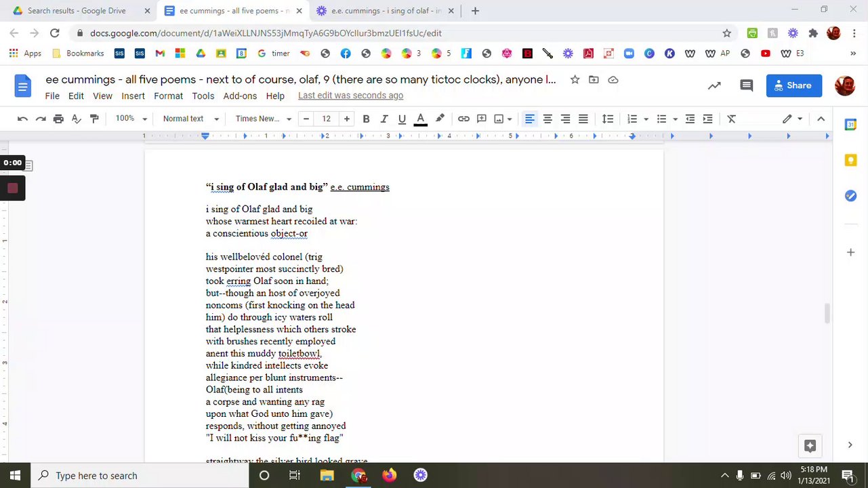The image size is (868, 488).
Task: Click the Windows Start button
Action: coord(15,476)
